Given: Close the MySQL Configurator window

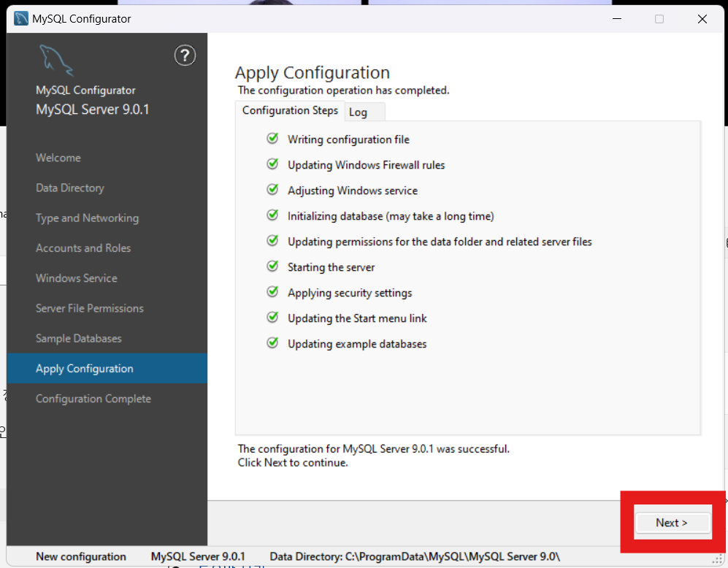Looking at the screenshot, I should [702, 18].
